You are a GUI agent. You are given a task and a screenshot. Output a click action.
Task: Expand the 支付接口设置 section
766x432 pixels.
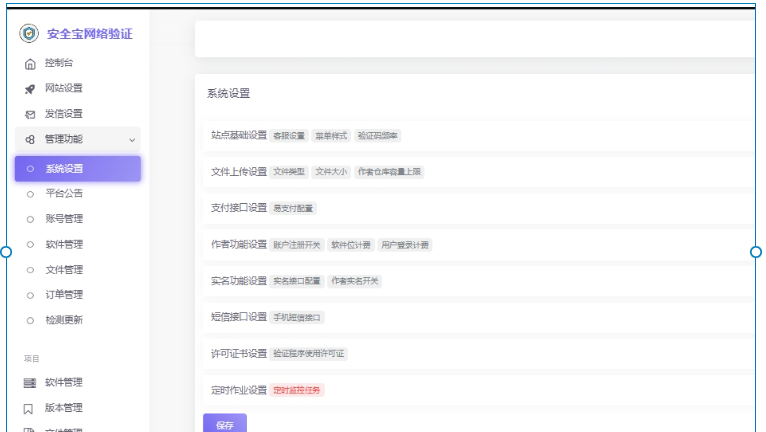(232, 208)
